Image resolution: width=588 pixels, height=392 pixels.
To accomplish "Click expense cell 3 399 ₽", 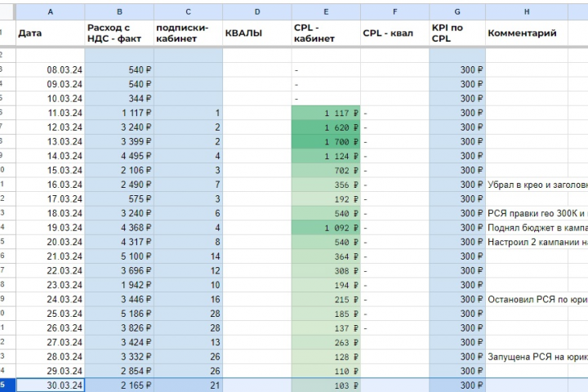I will coord(119,141).
